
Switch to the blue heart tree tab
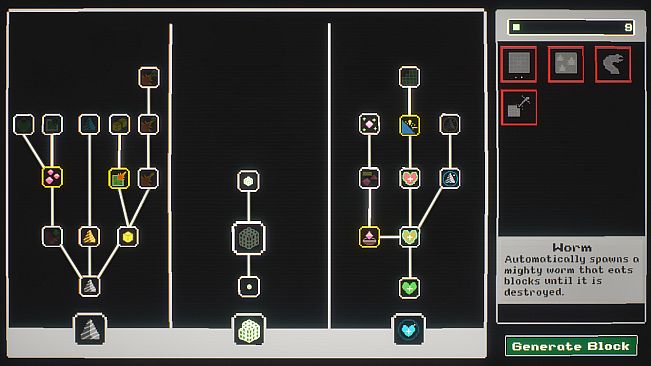409,330
